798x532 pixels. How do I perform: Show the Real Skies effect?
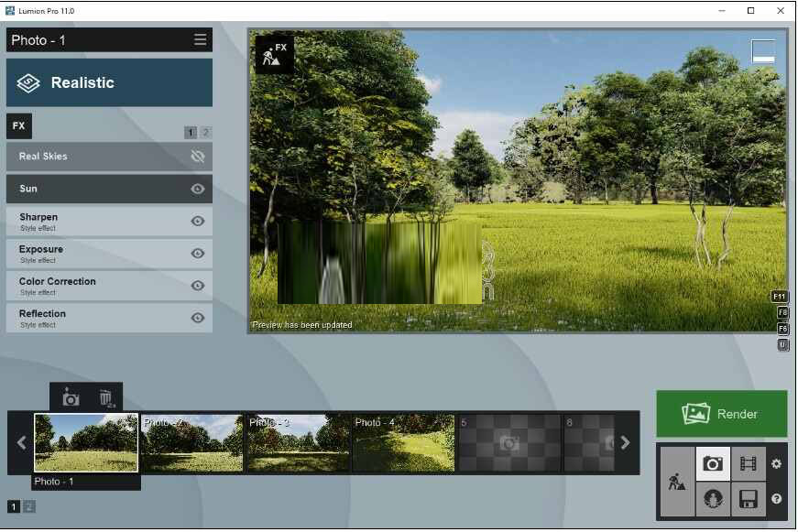point(197,157)
